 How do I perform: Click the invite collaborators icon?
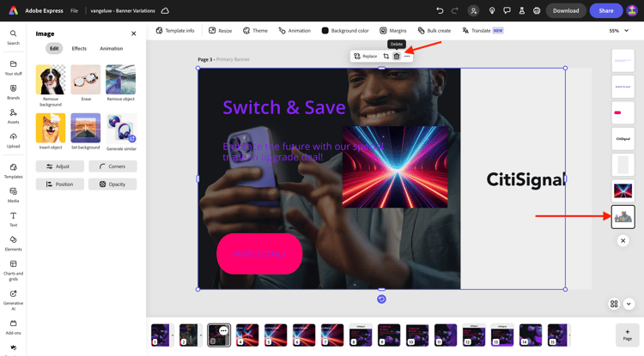(473, 10)
